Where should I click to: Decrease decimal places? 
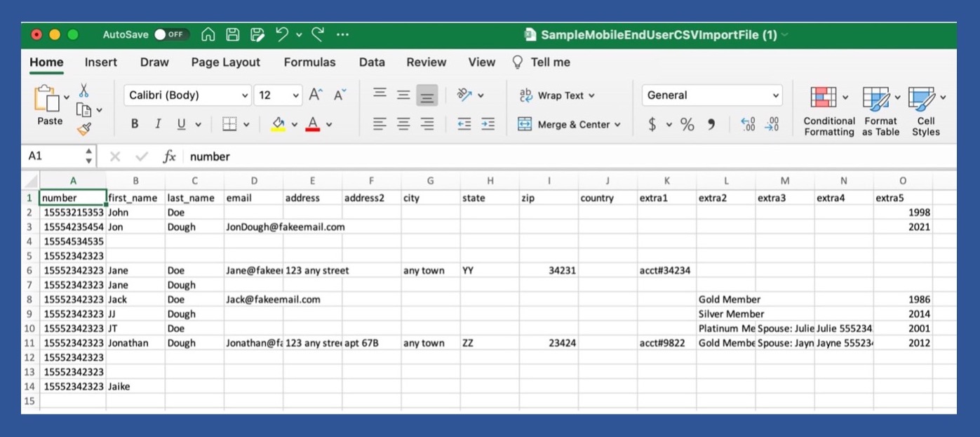tap(772, 124)
